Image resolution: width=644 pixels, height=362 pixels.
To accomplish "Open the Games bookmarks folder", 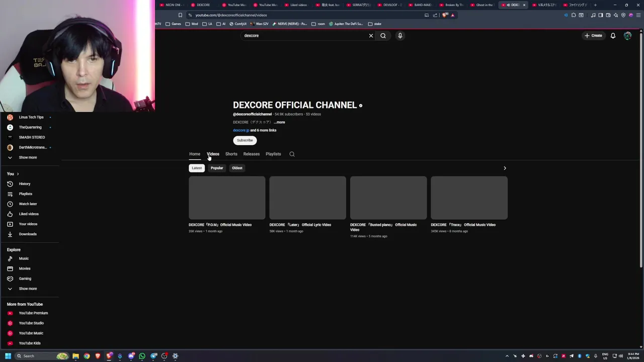I will tap(173, 24).
